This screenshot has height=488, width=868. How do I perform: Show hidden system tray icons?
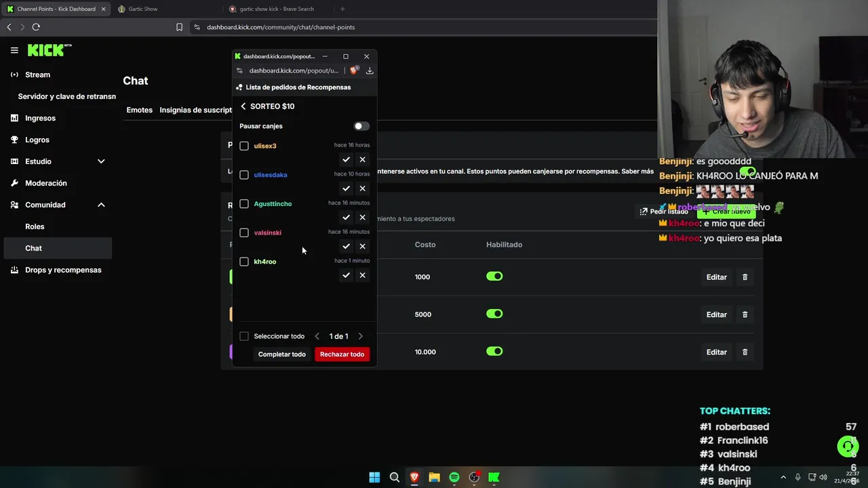click(x=783, y=477)
